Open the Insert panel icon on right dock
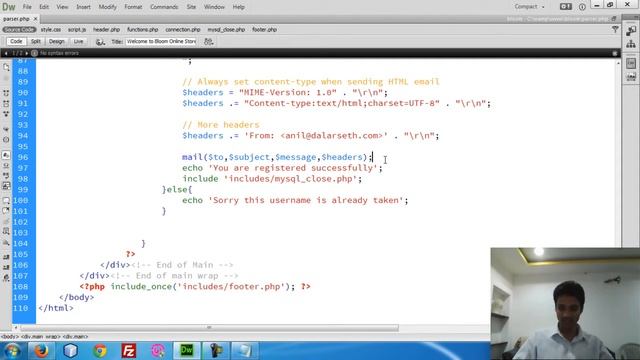 click(x=631, y=30)
